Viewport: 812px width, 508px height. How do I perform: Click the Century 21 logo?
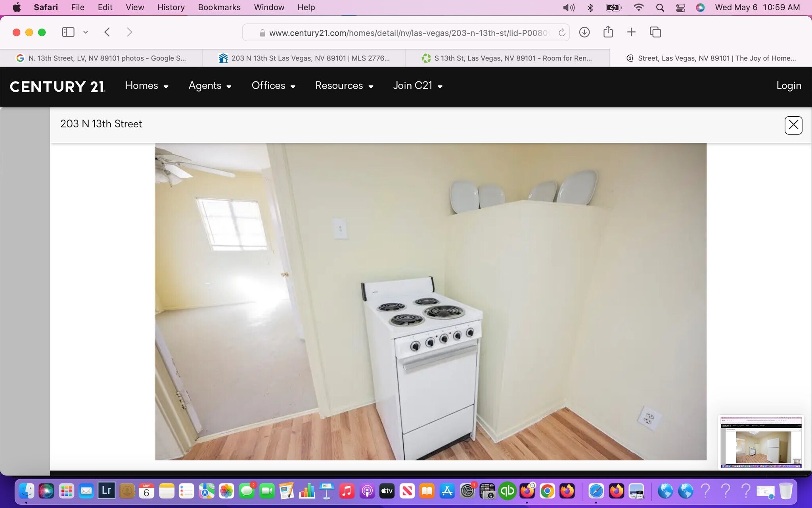(x=57, y=87)
